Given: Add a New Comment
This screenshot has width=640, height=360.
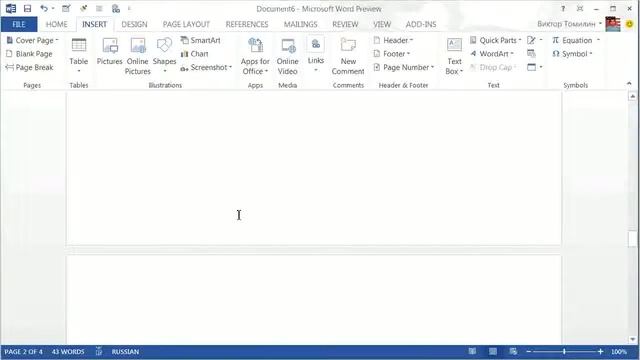Looking at the screenshot, I should point(348,56).
